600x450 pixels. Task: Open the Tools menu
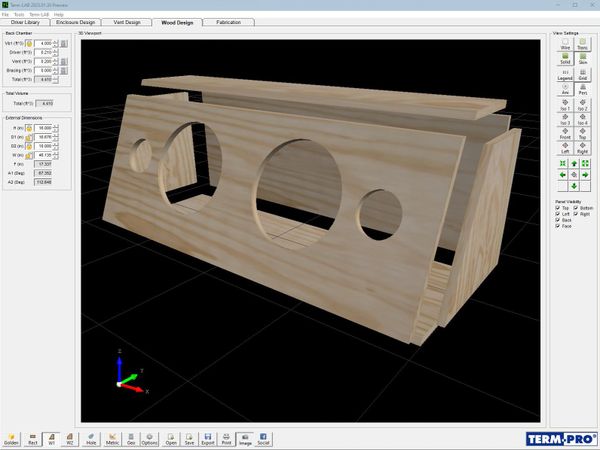click(x=19, y=15)
